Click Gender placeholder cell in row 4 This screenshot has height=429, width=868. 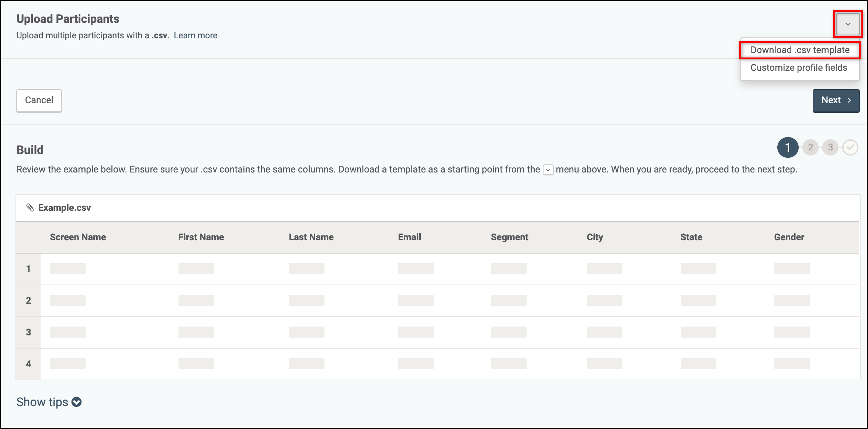click(x=792, y=364)
